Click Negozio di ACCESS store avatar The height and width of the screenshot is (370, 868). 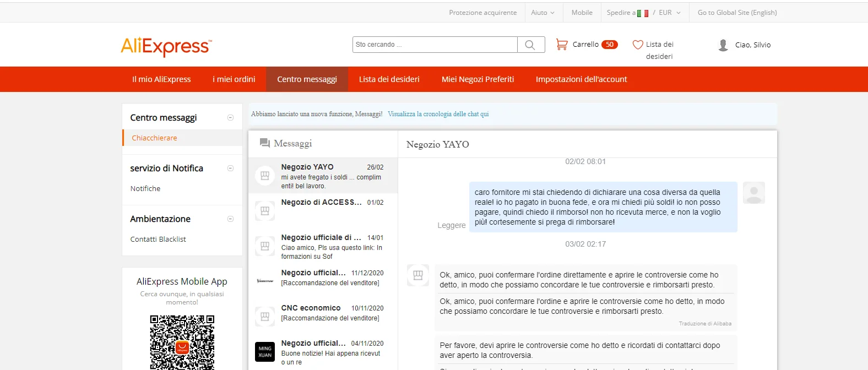pos(265,211)
